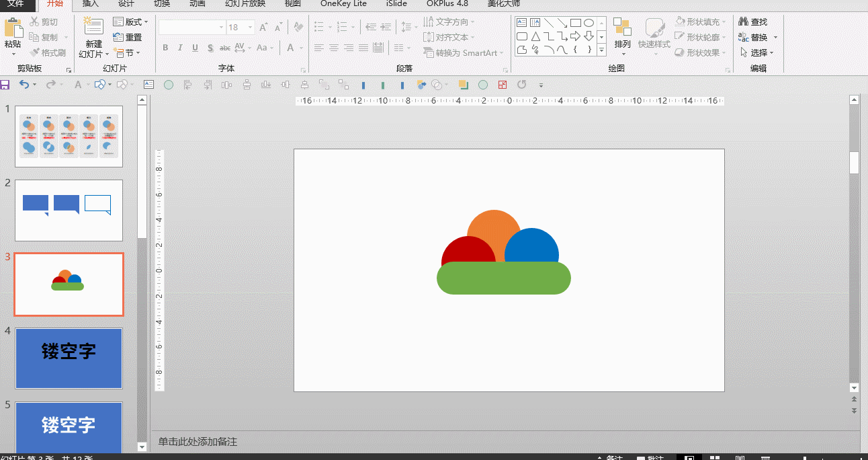This screenshot has width=868, height=460.
Task: Click the red crop icon in quick toolbar
Action: (502, 85)
